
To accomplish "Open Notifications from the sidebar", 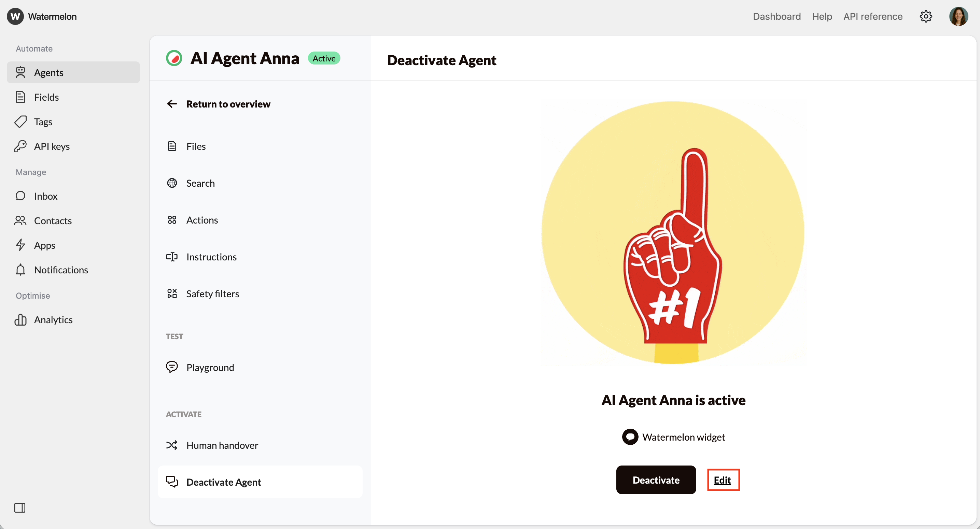I will pyautogui.click(x=61, y=270).
